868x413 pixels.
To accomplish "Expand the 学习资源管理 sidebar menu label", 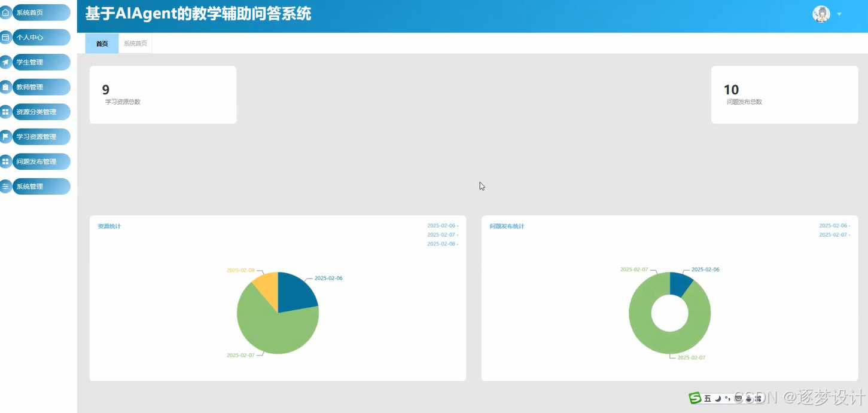I will [x=36, y=137].
